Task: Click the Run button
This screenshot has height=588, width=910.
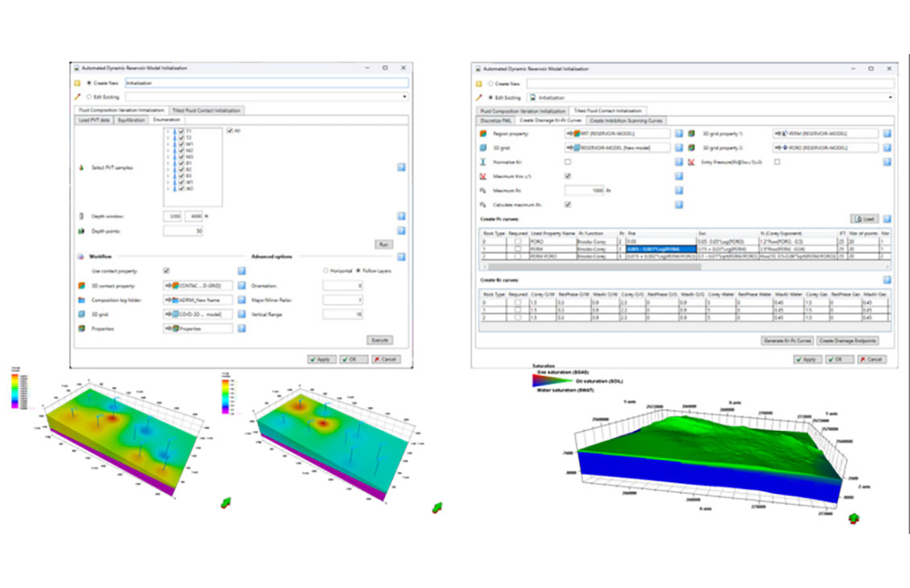Action: [384, 245]
